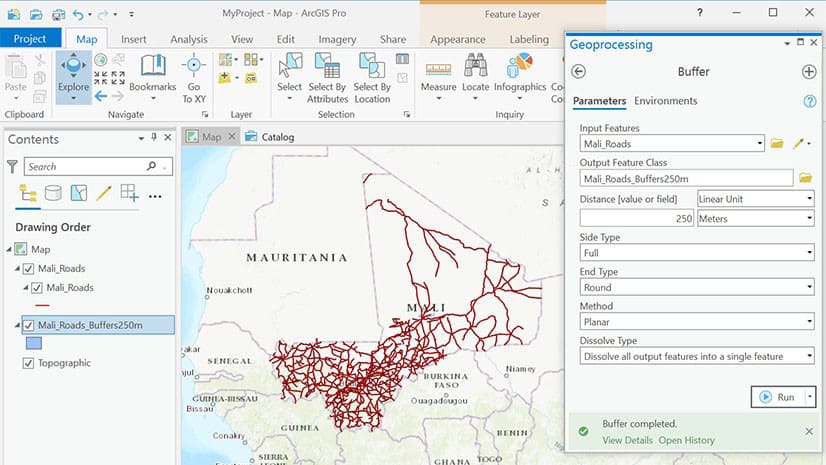This screenshot has width=826, height=465.
Task: Click the blue buffer layer symbol swatch
Action: (34, 343)
